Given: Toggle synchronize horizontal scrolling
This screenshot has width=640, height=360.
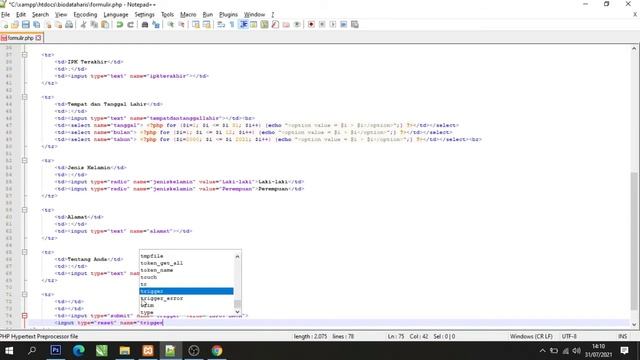Looking at the screenshot, I should 207,25.
